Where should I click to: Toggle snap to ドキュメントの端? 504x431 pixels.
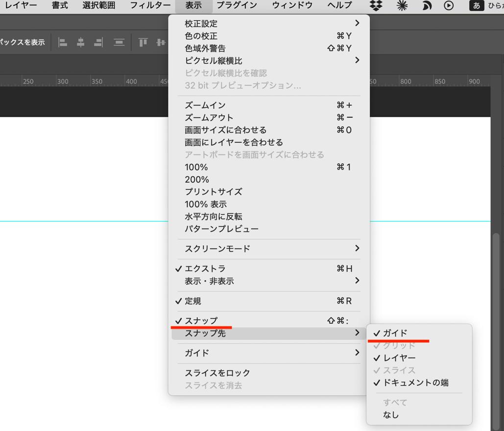click(419, 382)
